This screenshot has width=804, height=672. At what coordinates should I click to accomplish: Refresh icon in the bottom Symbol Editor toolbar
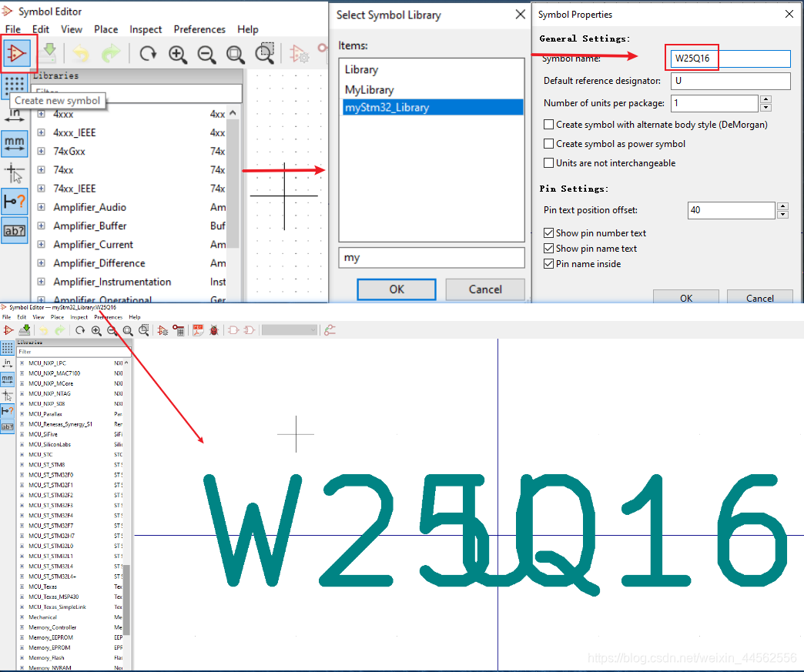tap(80, 330)
